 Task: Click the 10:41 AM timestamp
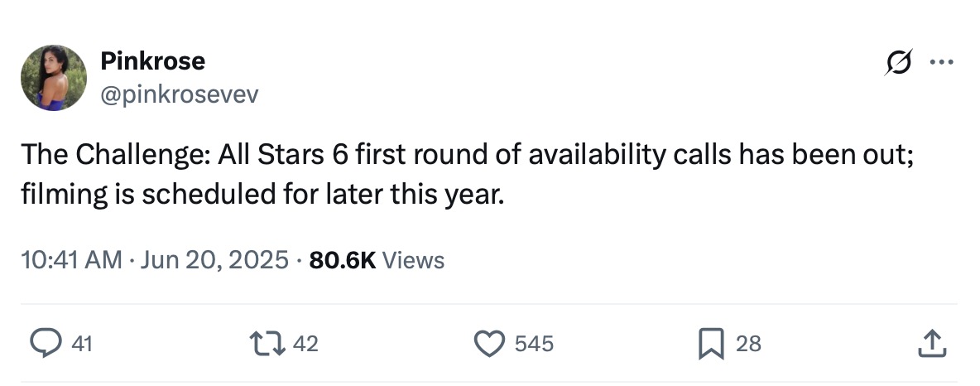(x=72, y=261)
